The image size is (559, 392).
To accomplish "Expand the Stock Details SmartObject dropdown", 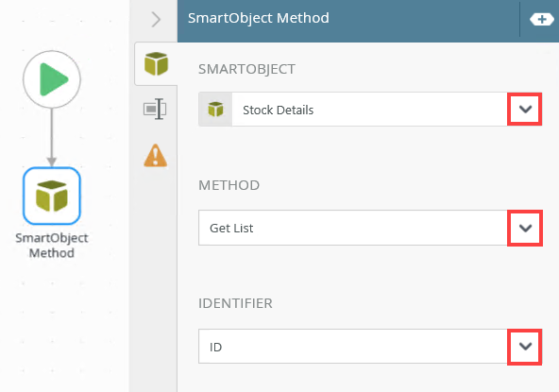I will click(525, 110).
